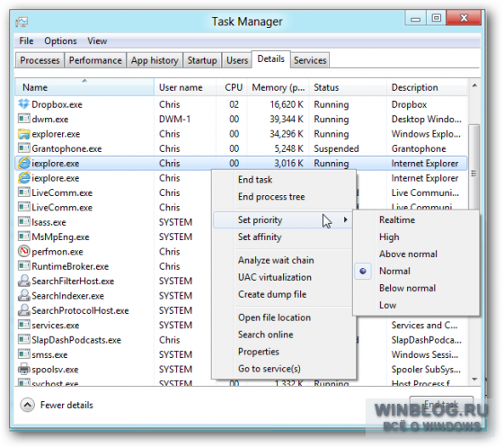Image resolution: width=504 pixels, height=447 pixels.
Task: Switch to the Processes tab
Action: (x=40, y=60)
